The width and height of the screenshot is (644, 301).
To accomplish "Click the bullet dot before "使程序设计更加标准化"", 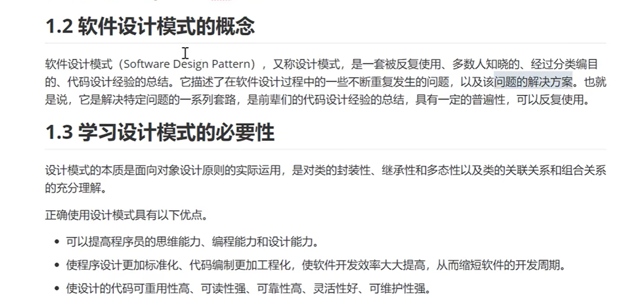I will [x=56, y=266].
